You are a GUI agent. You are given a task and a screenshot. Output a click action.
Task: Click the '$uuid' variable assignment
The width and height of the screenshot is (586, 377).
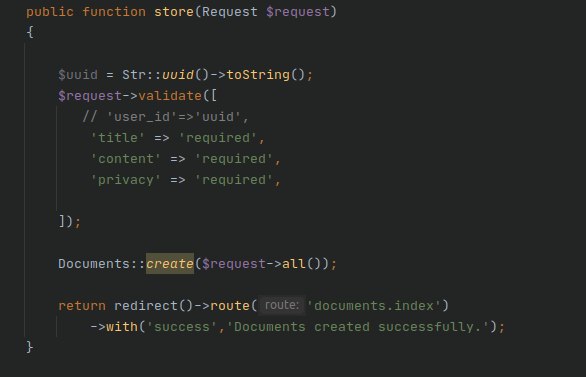[78, 75]
